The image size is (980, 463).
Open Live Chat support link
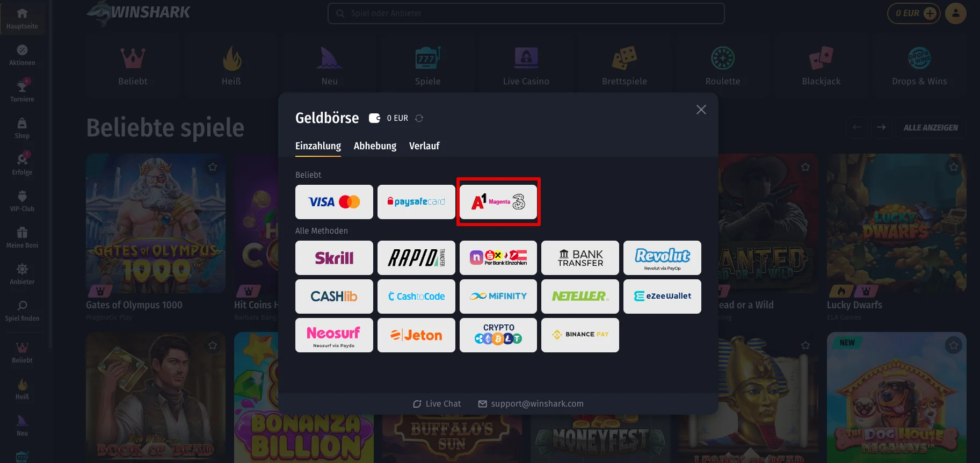pyautogui.click(x=437, y=404)
